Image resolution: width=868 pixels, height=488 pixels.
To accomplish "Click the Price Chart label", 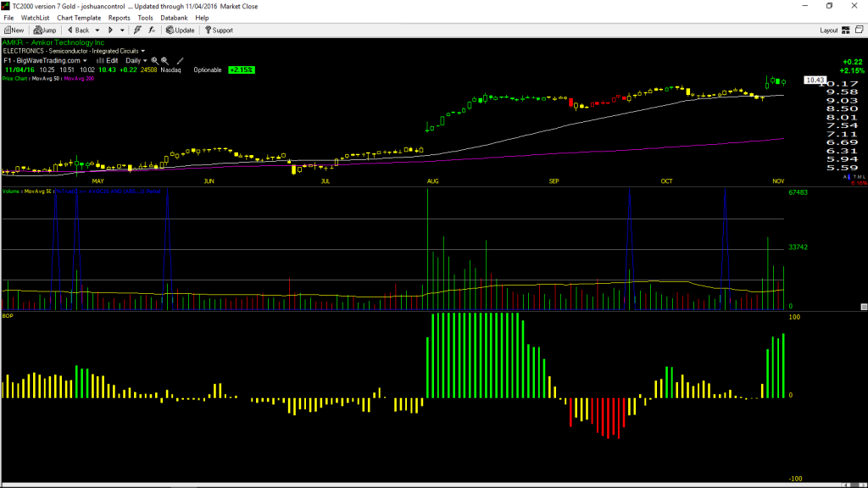I will pos(15,79).
